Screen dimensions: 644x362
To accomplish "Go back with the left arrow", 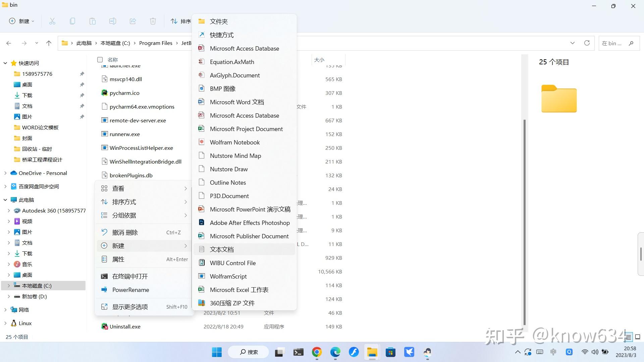I will 9,43.
